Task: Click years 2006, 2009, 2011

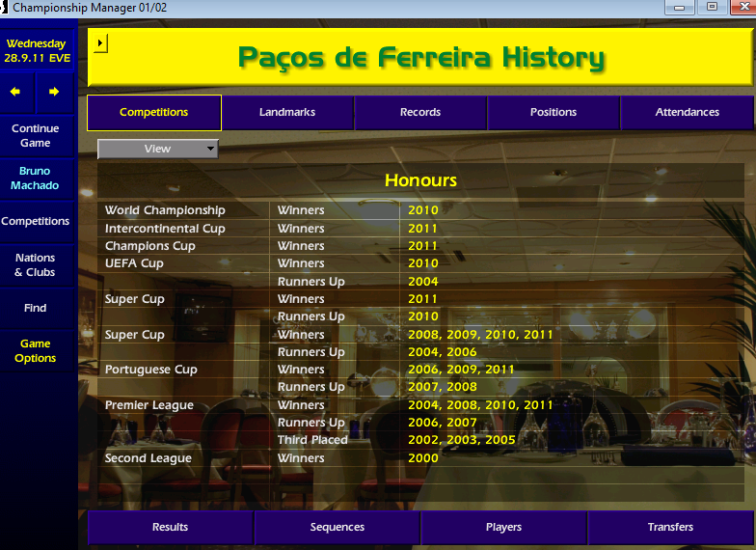Action: [461, 370]
